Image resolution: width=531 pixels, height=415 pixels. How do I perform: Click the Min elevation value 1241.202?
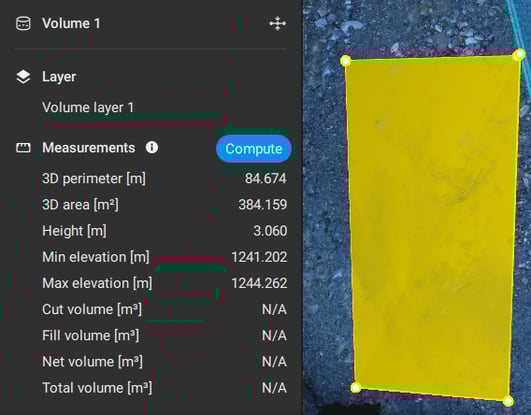coord(259,257)
